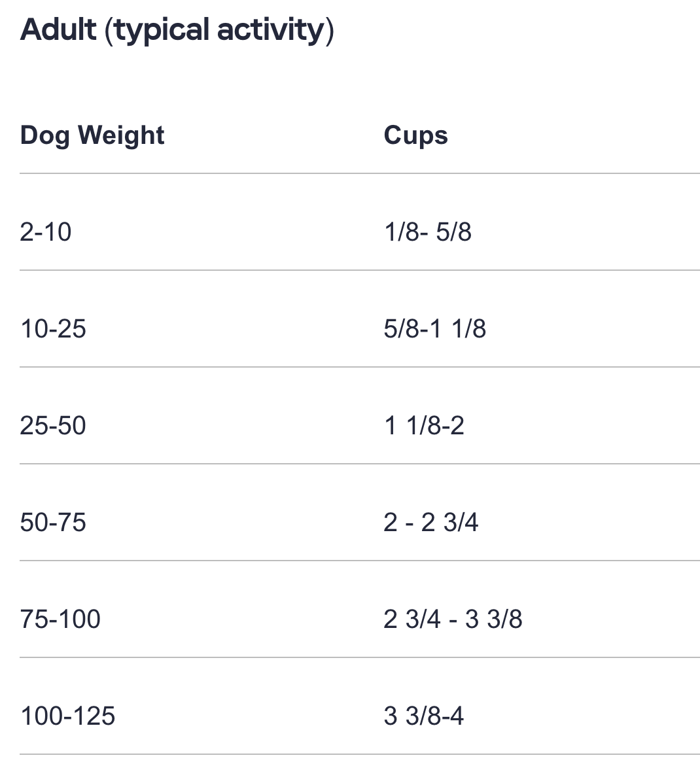Click the Dog Weight column header
The width and height of the screenshot is (700, 764).
tap(92, 135)
